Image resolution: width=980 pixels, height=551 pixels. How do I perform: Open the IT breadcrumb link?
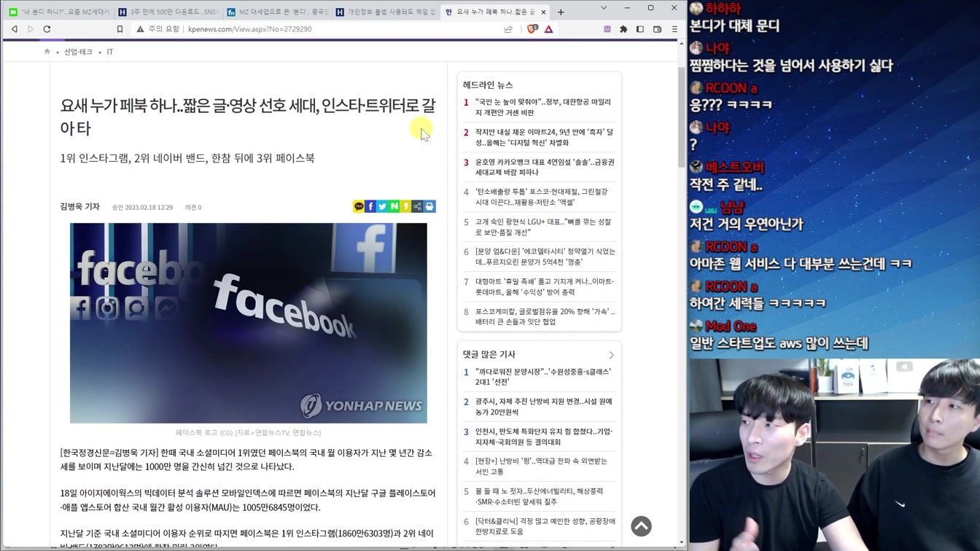click(x=110, y=52)
